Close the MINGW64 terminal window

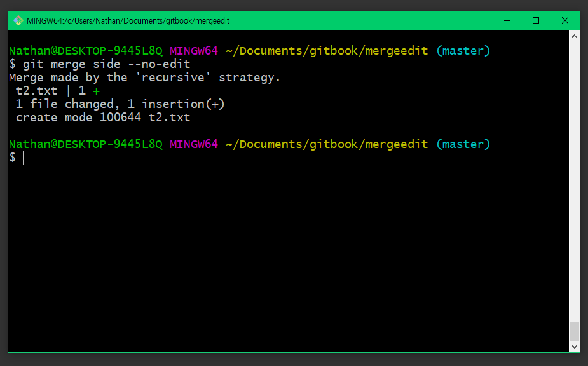pyautogui.click(x=565, y=20)
